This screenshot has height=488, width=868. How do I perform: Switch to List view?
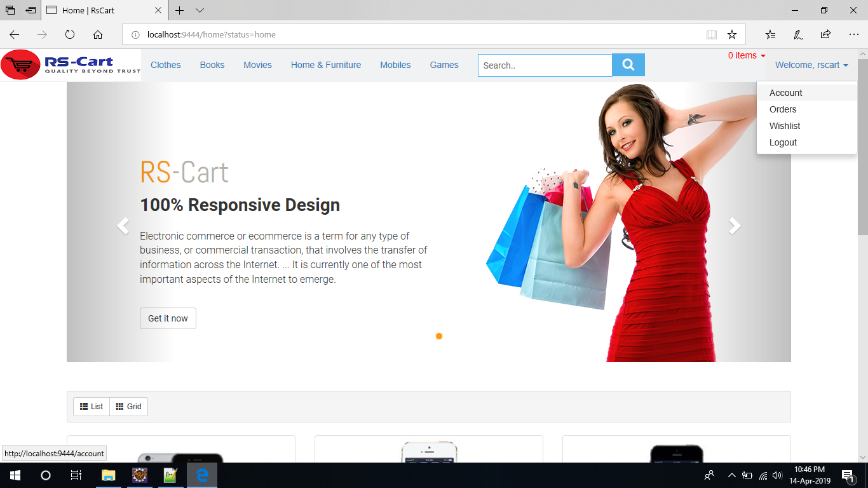coord(92,407)
